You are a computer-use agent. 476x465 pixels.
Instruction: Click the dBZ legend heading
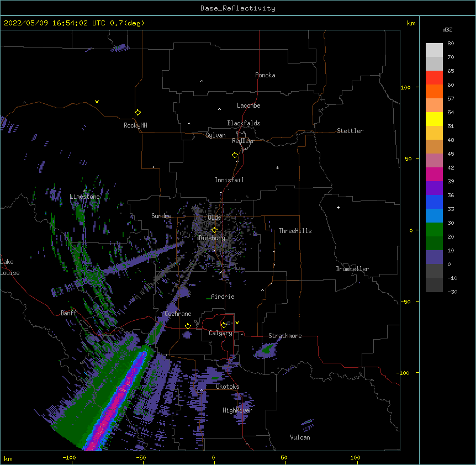point(447,30)
